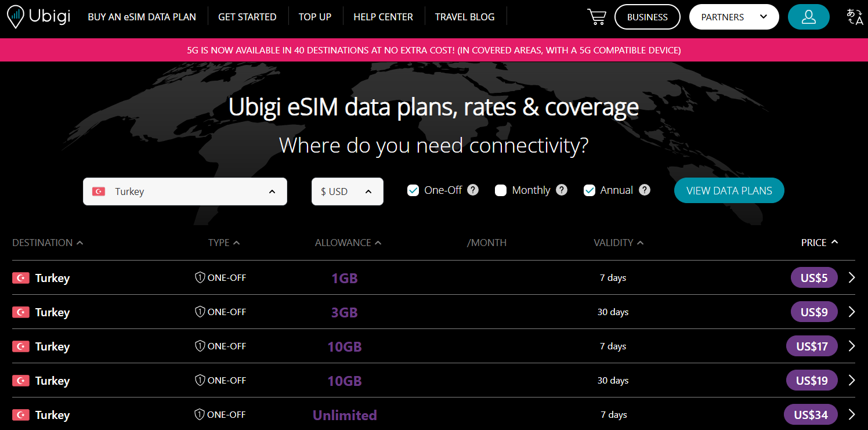Go to Travel Blog menu item
The width and height of the screenshot is (868, 430).
[x=465, y=17]
